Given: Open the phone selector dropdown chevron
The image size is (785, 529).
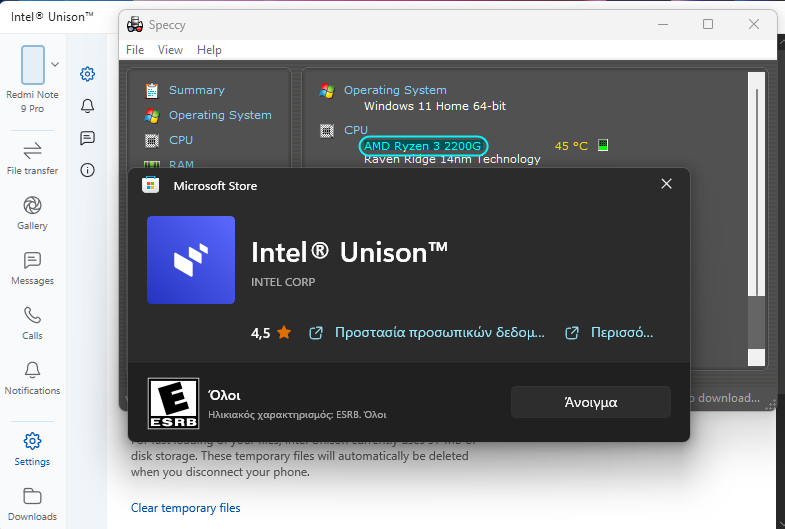Looking at the screenshot, I should point(55,65).
